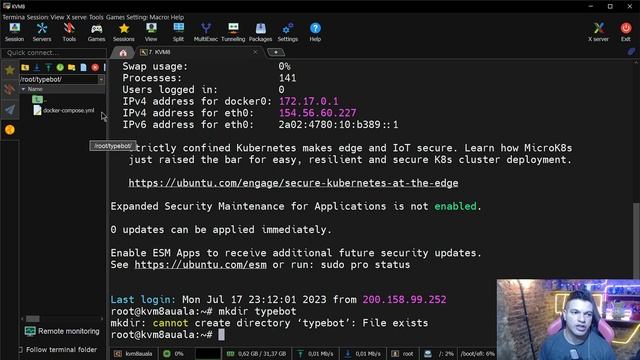Open the MultiExec toolbar icon
This screenshot has height=360, width=640.
tap(206, 32)
